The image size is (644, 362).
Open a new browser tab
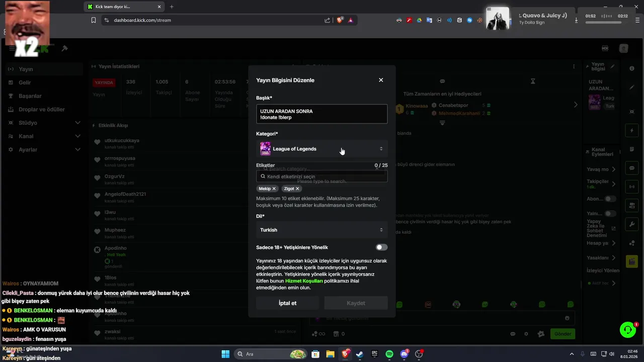(x=172, y=7)
